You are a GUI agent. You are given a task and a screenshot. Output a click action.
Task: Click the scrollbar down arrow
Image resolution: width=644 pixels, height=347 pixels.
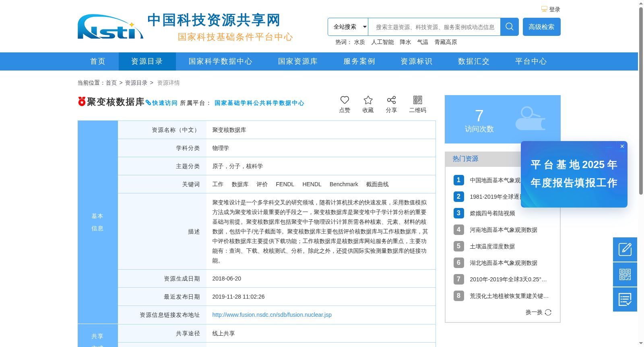(x=641, y=343)
